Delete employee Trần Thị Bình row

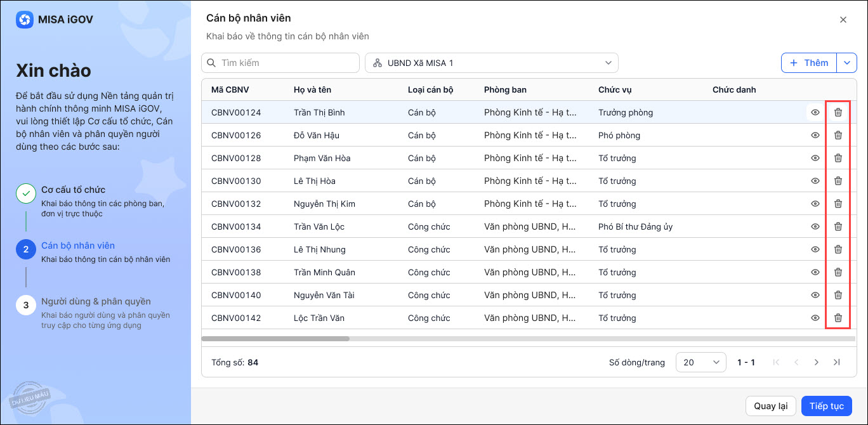point(838,112)
